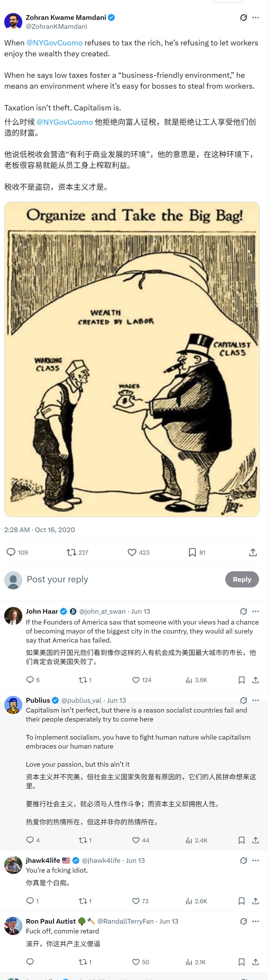Image resolution: width=280 pixels, height=980 pixels.
Task: Click the Grok icon on Mamdani's post
Action: 243,17
